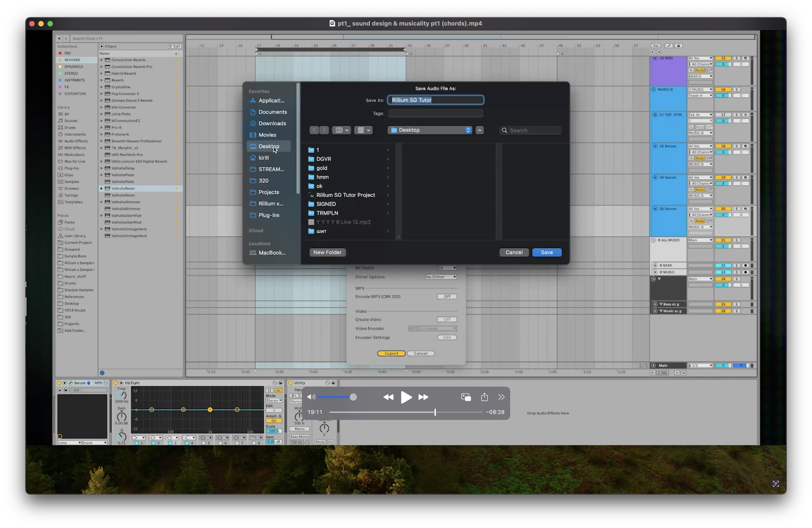Click the Encoder Settings Edit button
The height and width of the screenshot is (528, 812).
[x=447, y=337]
